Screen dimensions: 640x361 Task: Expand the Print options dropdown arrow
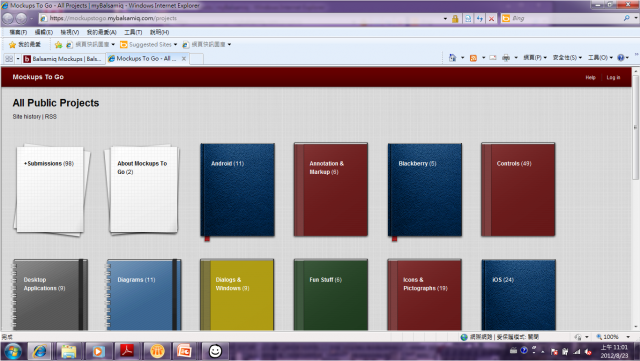[x=516, y=58]
